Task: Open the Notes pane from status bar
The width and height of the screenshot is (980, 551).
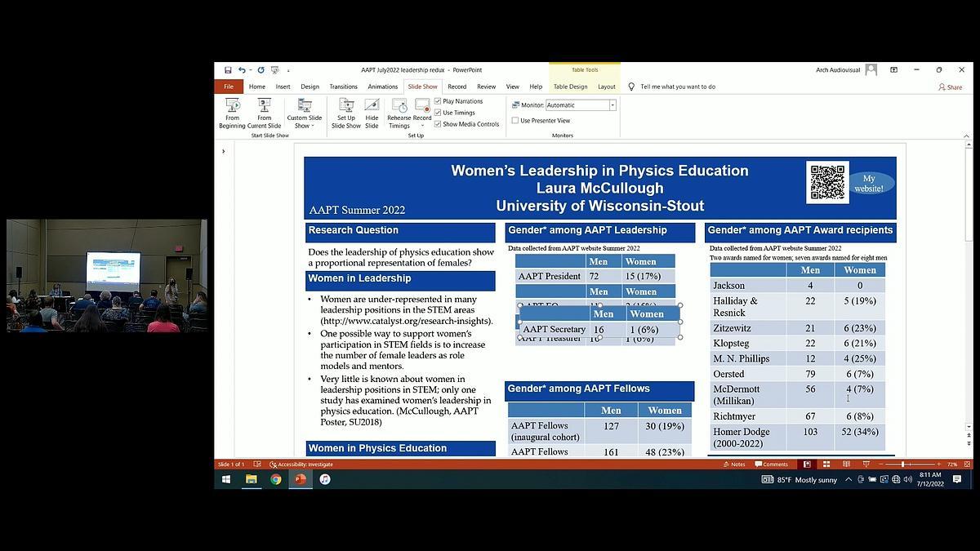Action: point(733,464)
